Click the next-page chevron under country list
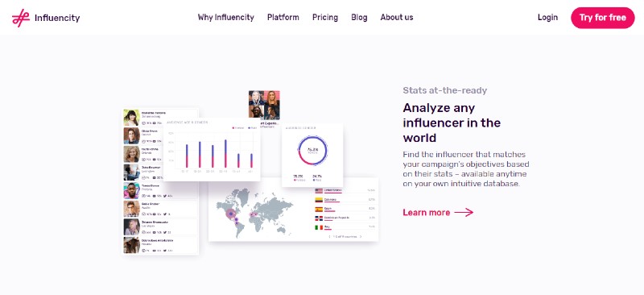 click(361, 237)
